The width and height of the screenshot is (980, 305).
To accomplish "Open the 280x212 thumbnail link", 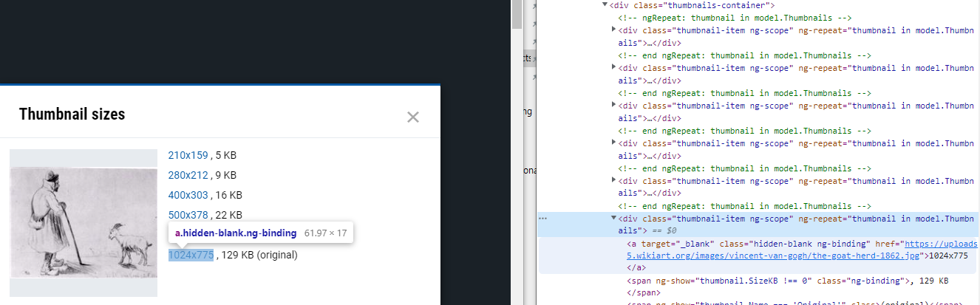I will coord(188,175).
